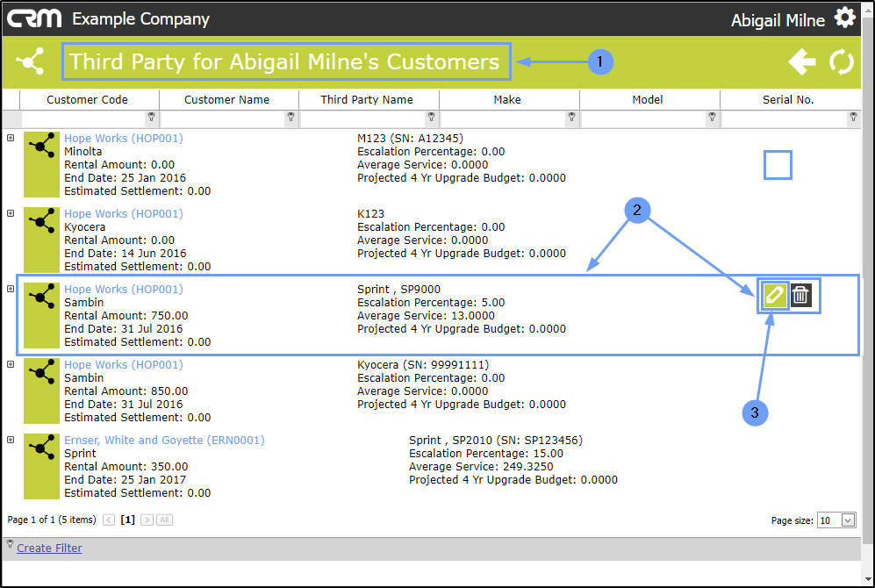Click 'Sprint , SP2010 (SN: SP123456)' text

(496, 441)
